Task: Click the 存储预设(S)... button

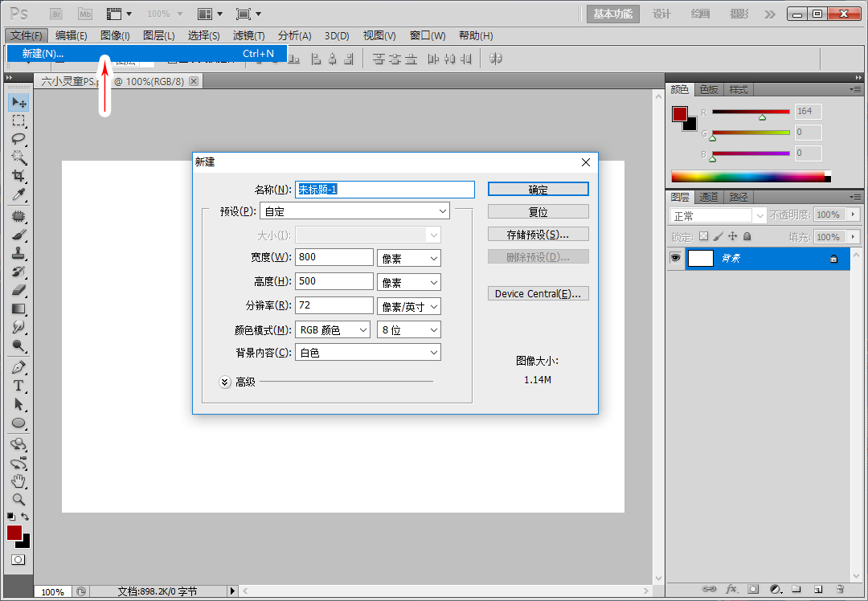Action: pos(538,234)
